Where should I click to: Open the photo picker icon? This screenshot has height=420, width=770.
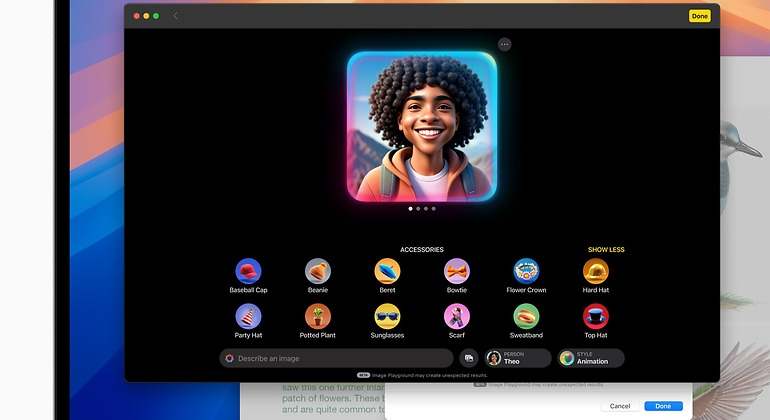pos(469,358)
